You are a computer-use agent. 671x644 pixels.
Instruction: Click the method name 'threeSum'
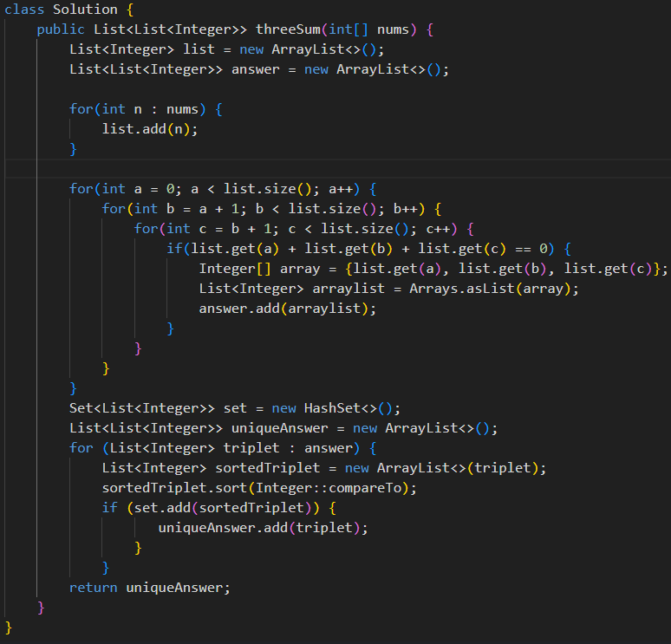coord(288,29)
